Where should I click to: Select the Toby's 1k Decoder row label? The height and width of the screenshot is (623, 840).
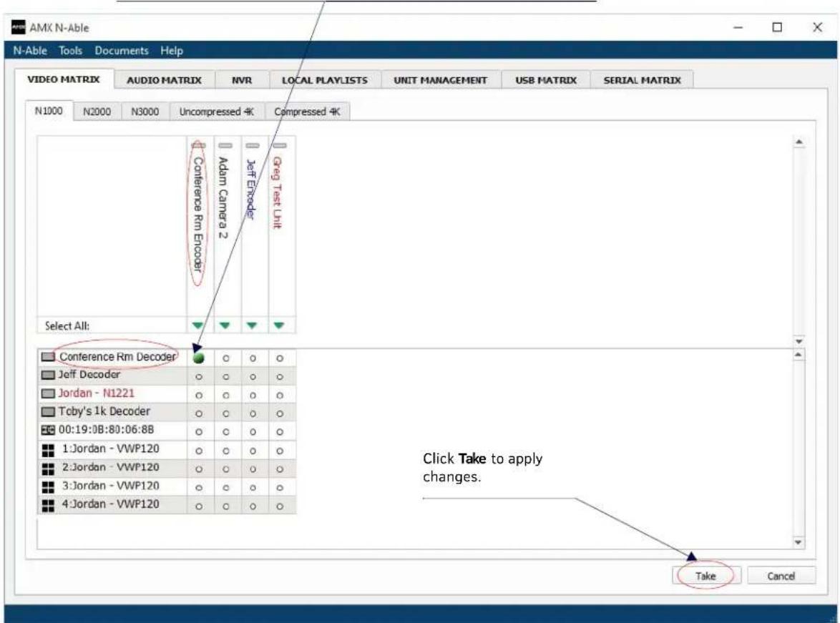click(x=104, y=411)
